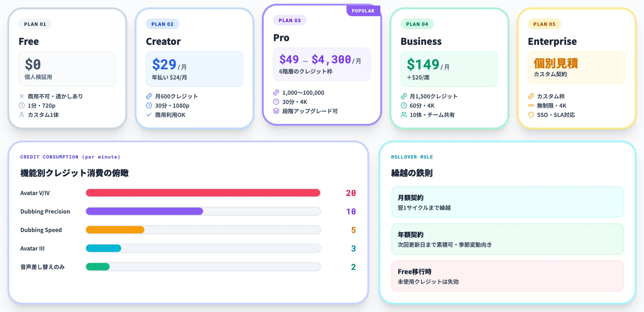Click the person icon beside カスタム1体

pos(22,115)
